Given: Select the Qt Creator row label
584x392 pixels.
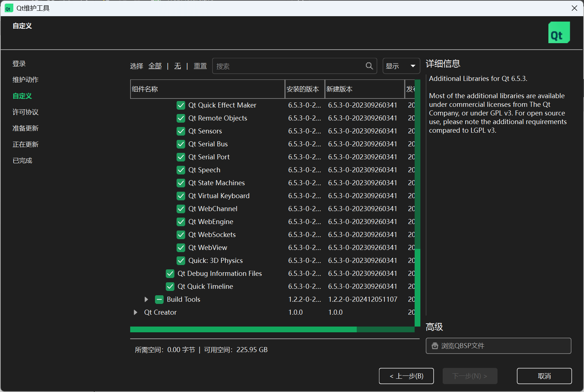Looking at the screenshot, I should (x=160, y=313).
